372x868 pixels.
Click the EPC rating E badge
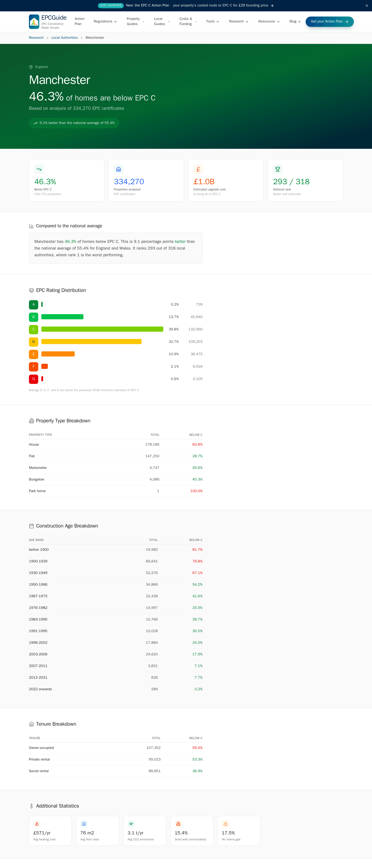pyautogui.click(x=33, y=354)
